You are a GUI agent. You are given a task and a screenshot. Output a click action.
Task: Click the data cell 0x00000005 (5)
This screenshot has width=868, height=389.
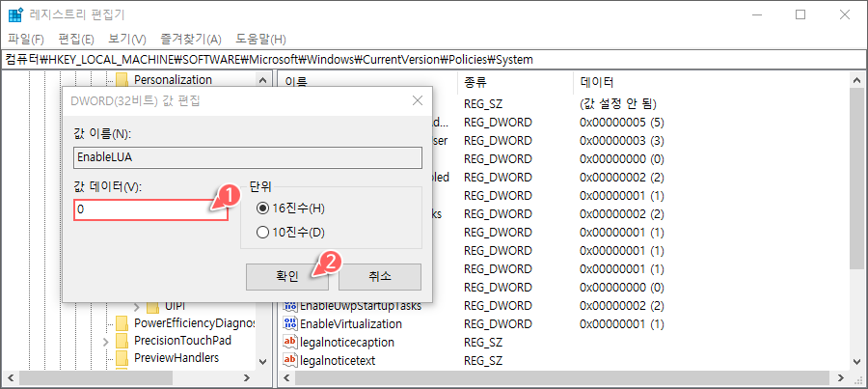(x=622, y=123)
